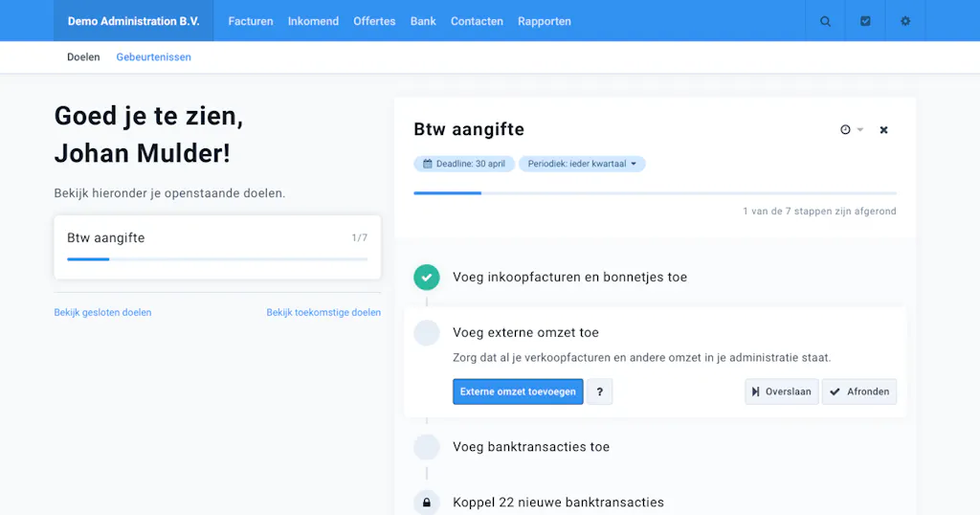Viewport: 980px width, 515px height.
Task: Click the Overslaan button
Action: click(x=781, y=392)
